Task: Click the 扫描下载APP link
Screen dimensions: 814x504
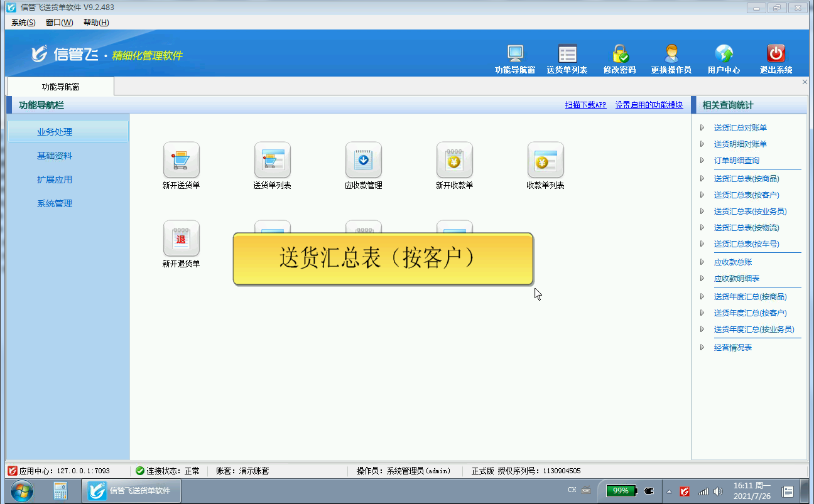Action: (585, 105)
